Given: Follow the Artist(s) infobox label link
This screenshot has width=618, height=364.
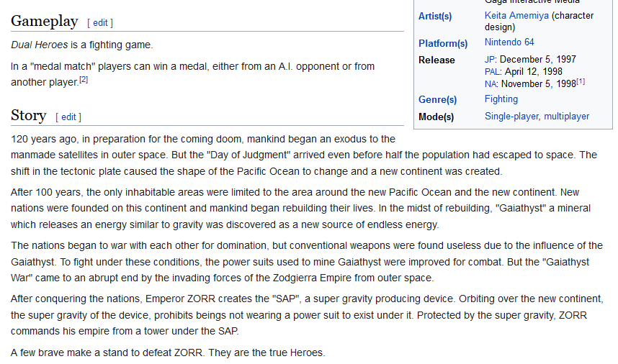Looking at the screenshot, I should coord(435,16).
